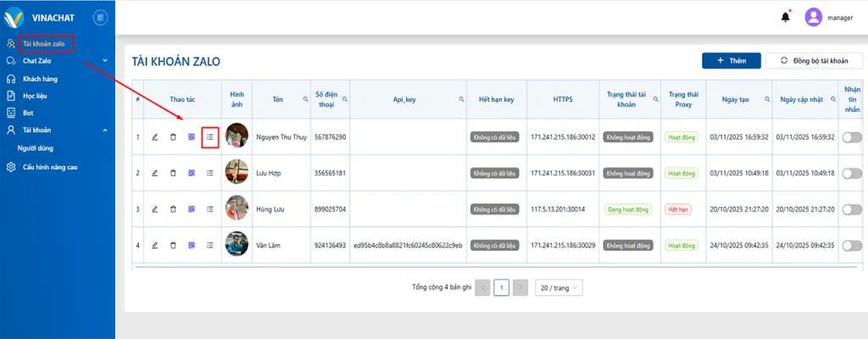Toggle message receiving switch for Lưu Hợp
Screen dimensions: 868x339
[852, 173]
